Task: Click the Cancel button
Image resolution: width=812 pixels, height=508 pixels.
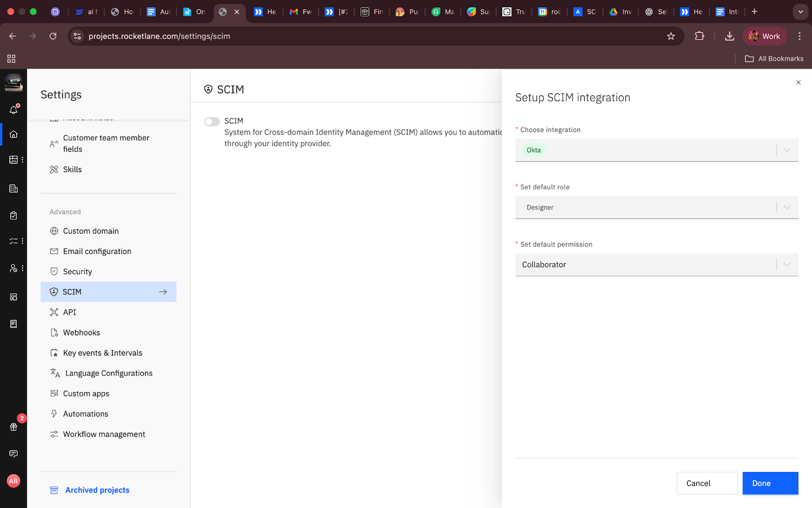Action: tap(707, 483)
